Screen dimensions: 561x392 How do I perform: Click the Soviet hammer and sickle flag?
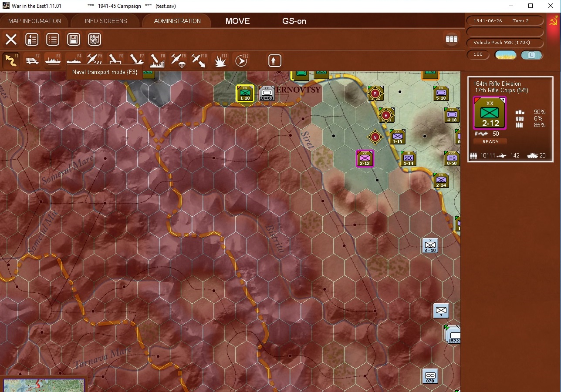click(x=554, y=21)
